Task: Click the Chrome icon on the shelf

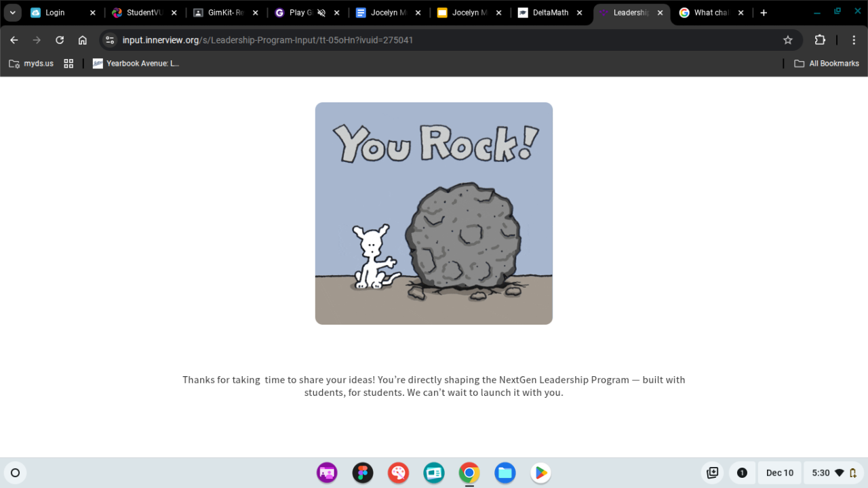Action: [469, 473]
